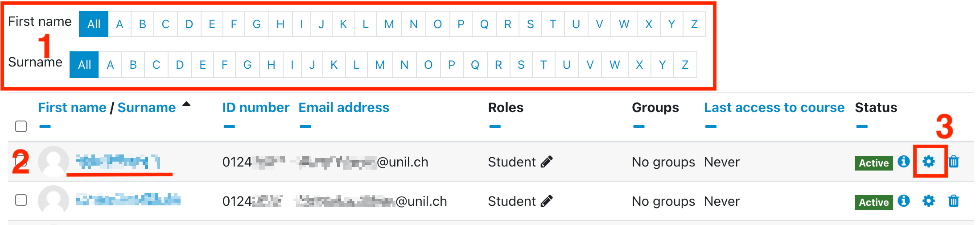Select surname "All" filter button

84,65
